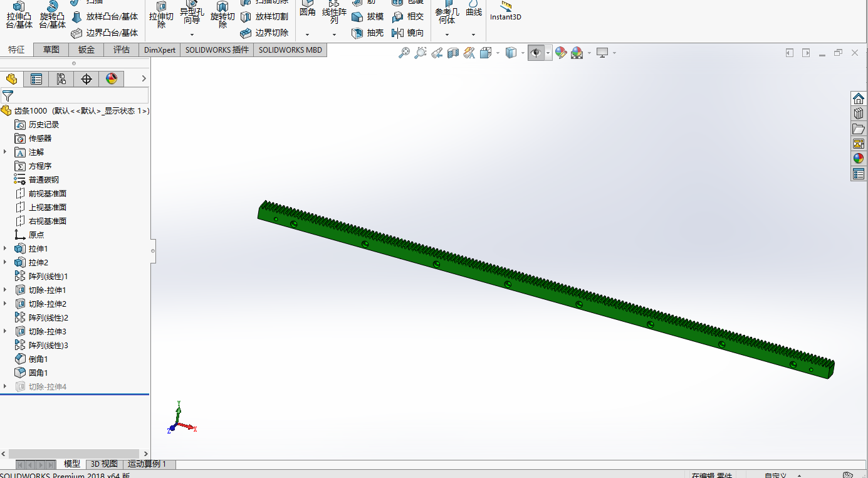The height and width of the screenshot is (478, 868).
Task: Use the 相交 intersect tool
Action: 407,17
